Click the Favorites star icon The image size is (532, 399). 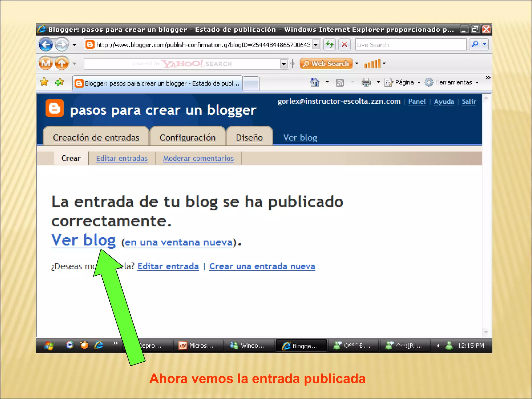point(44,82)
